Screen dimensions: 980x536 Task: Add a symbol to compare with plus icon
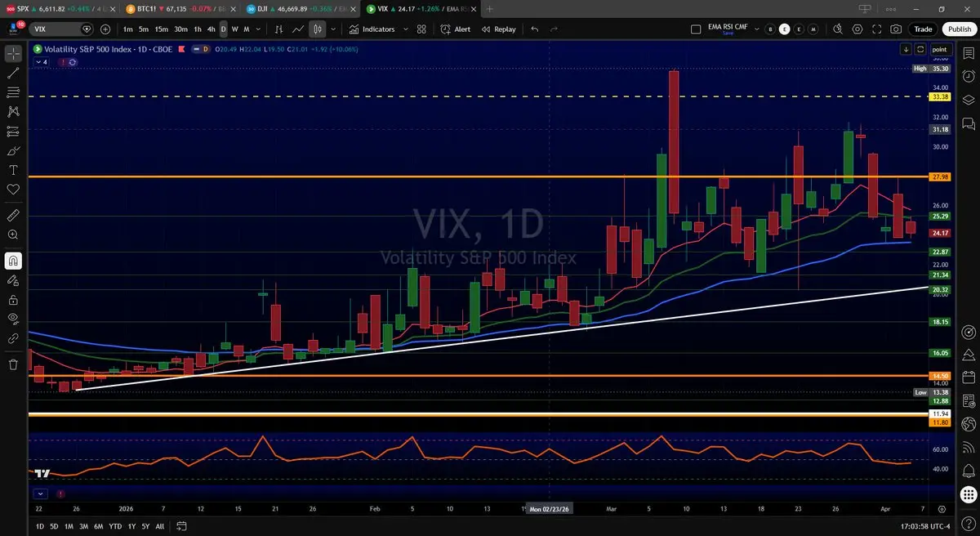(105, 29)
